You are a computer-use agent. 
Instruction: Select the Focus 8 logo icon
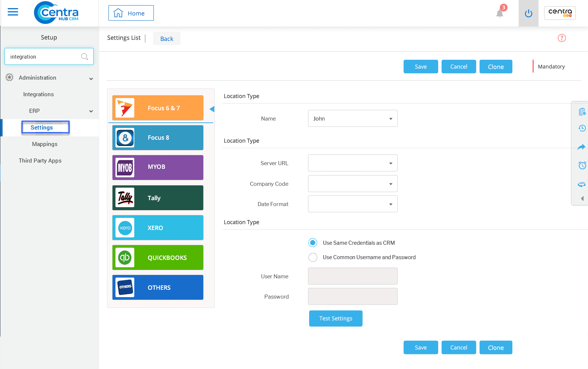coord(125,138)
